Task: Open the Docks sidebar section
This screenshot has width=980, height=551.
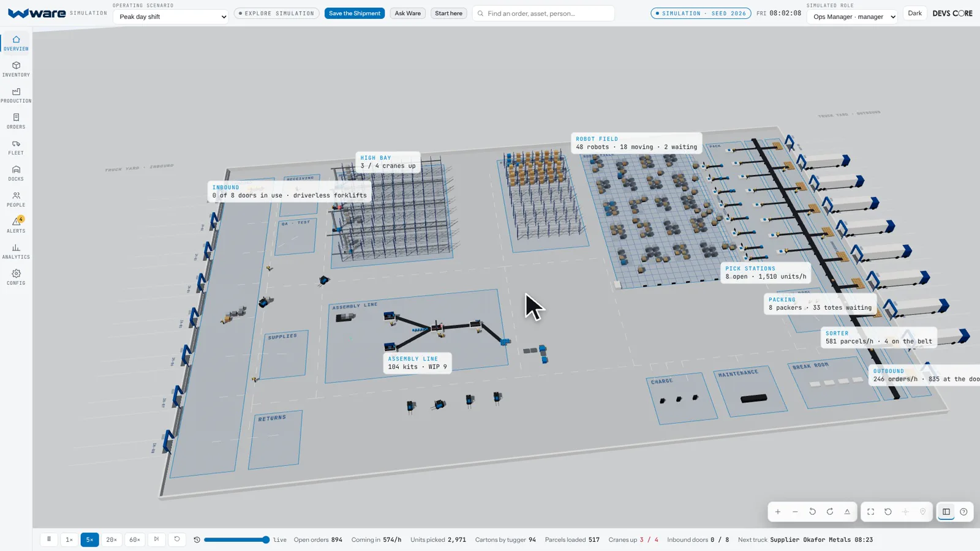Action: pyautogui.click(x=16, y=173)
